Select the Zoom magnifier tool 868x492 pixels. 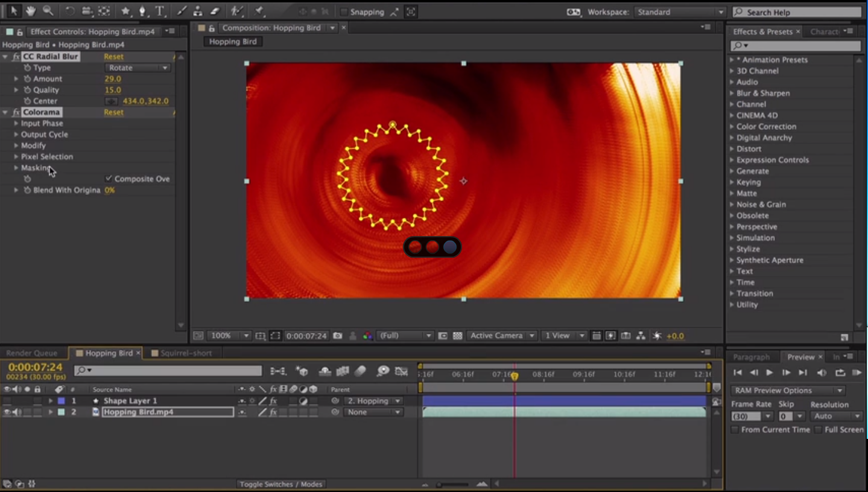click(48, 11)
